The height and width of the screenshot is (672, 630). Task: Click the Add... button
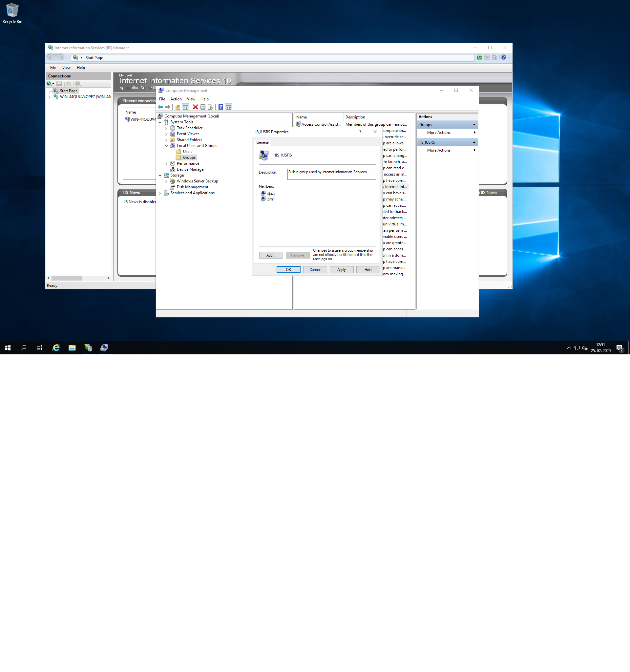click(x=271, y=255)
